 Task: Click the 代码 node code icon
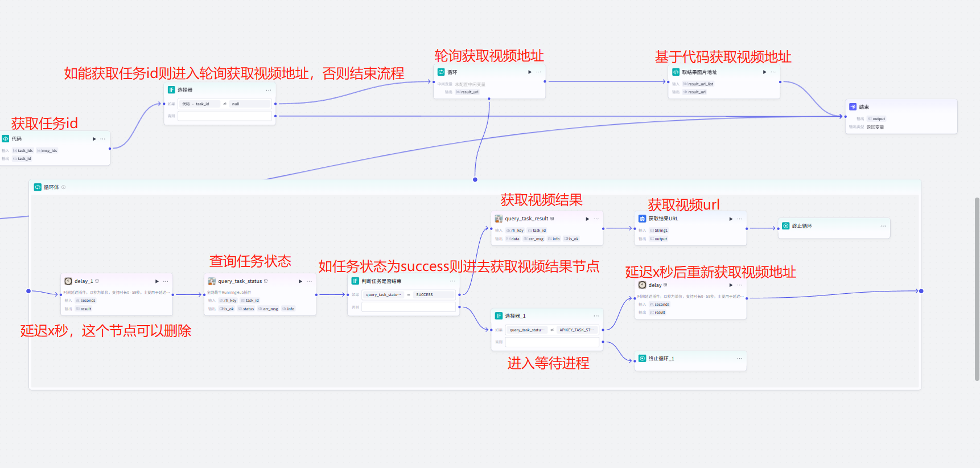tap(6, 139)
